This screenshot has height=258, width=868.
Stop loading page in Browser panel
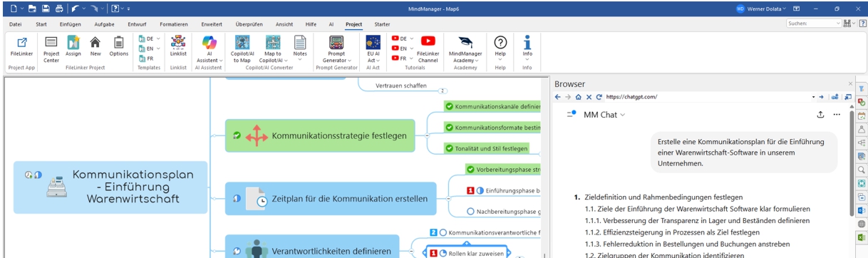coord(589,97)
